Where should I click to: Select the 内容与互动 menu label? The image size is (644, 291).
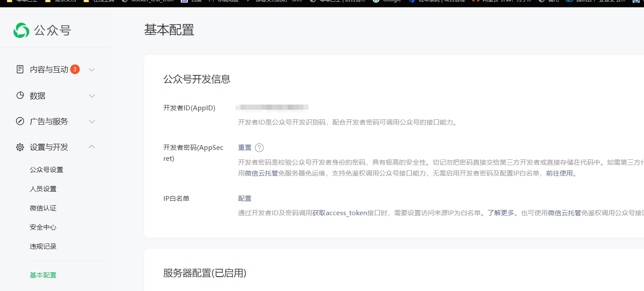(49, 70)
